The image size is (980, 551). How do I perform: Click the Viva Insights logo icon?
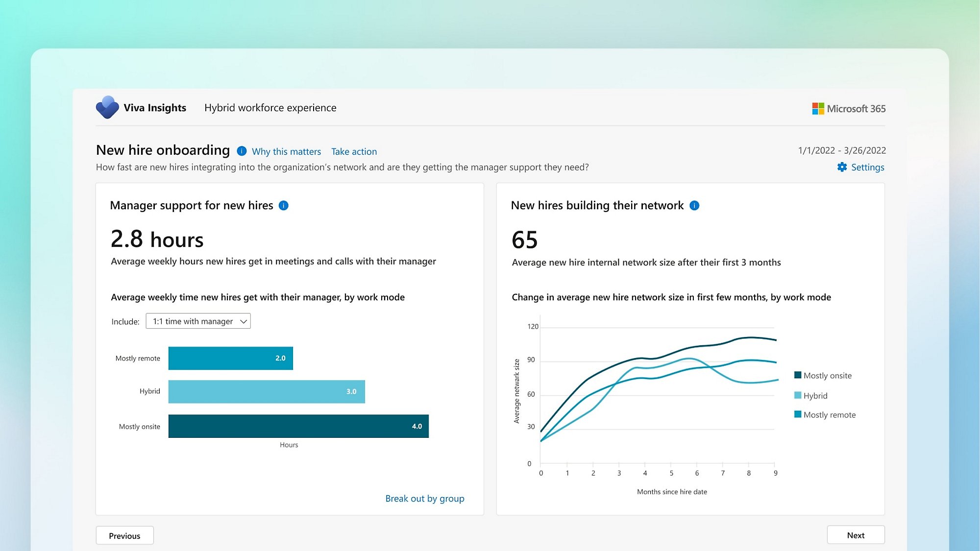(x=106, y=108)
